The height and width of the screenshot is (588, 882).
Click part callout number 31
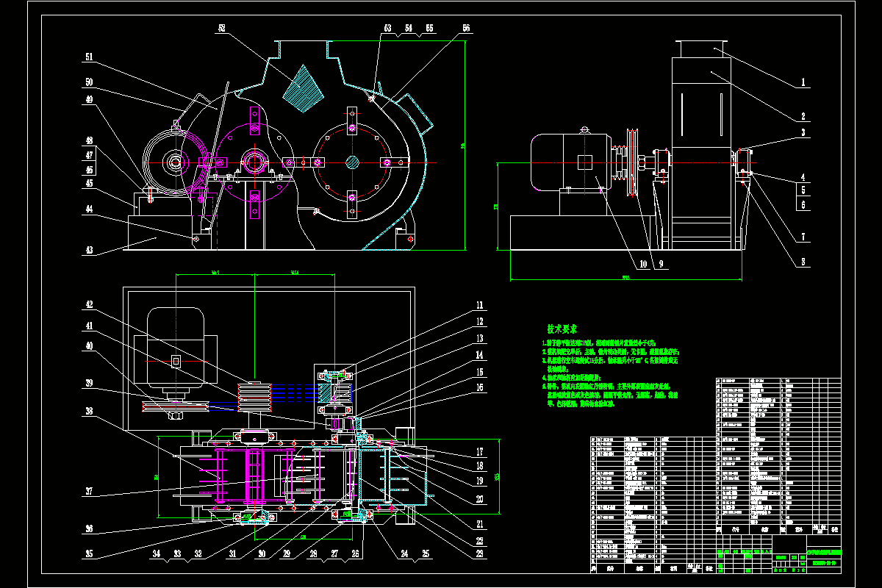(231, 555)
